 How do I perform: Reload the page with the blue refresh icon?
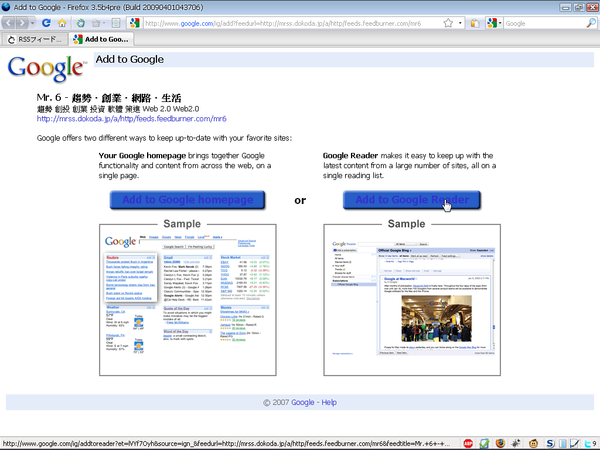coord(46,23)
